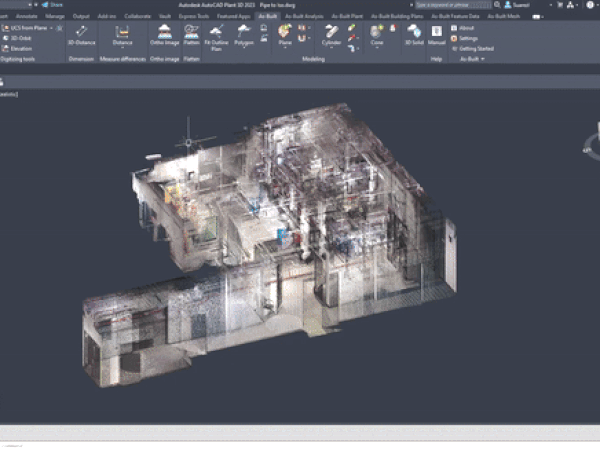Image resolution: width=600 pixels, height=450 pixels.
Task: Click the red pipe icon beside Cylinder
Action: tap(351, 38)
